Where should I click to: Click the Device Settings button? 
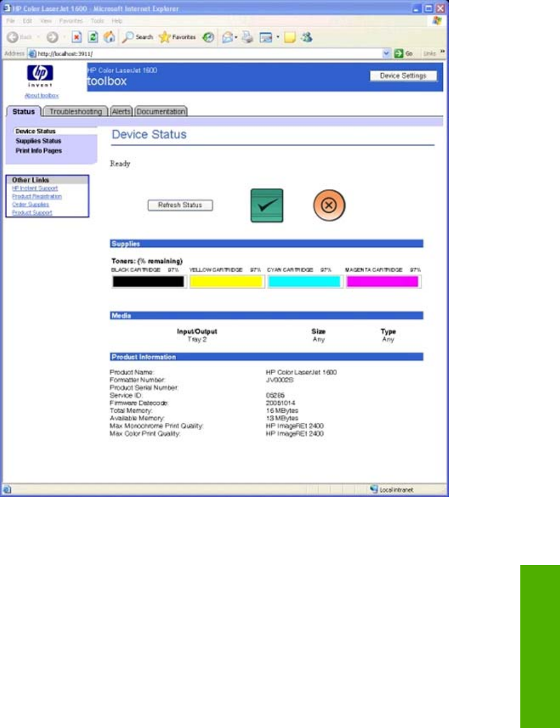coord(403,76)
